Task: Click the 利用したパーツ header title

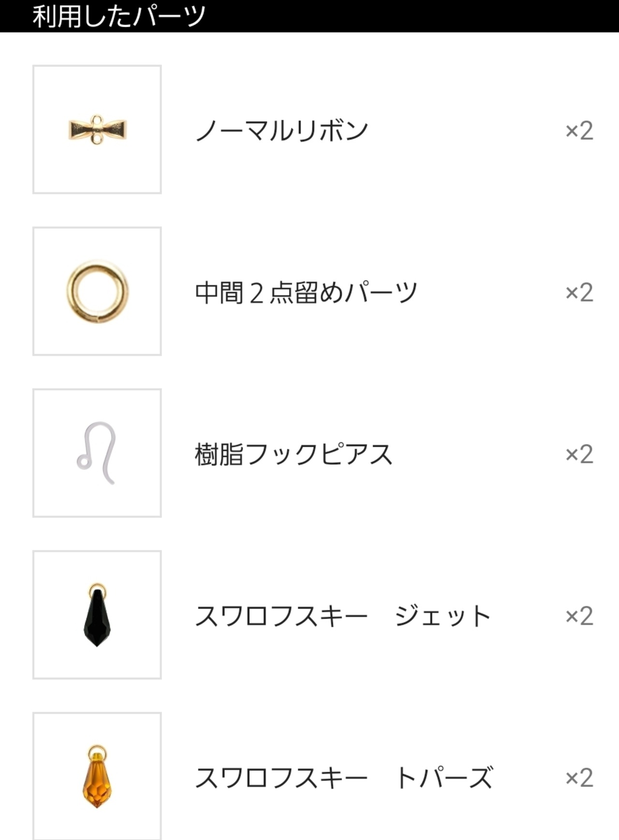Action: pyautogui.click(x=119, y=16)
